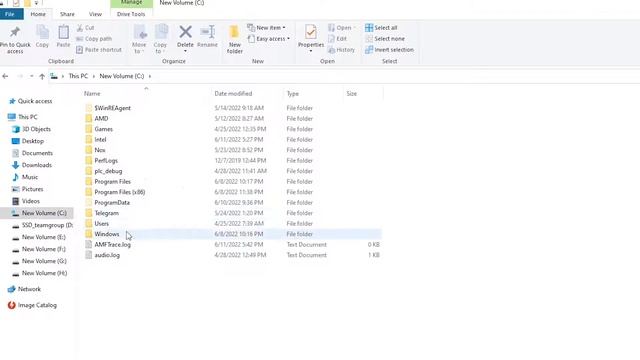640x360 pixels.
Task: Open the Copy to dropdown
Action: click(160, 39)
